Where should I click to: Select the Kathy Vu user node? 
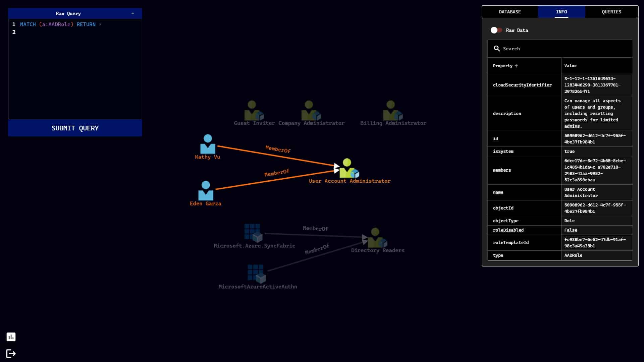[208, 144]
